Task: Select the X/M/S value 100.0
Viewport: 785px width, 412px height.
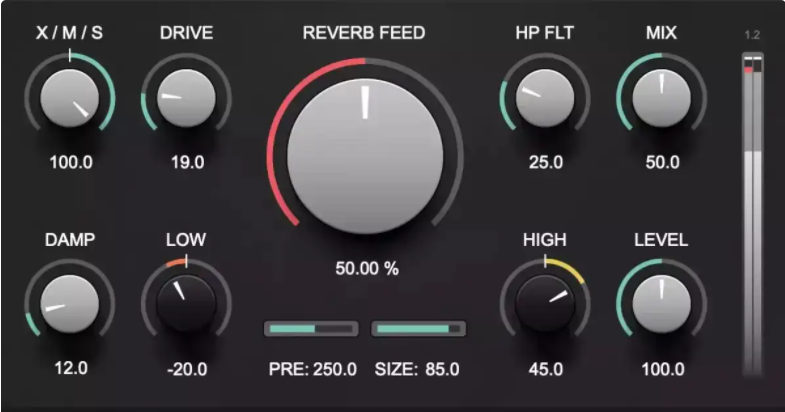Action: tap(69, 162)
